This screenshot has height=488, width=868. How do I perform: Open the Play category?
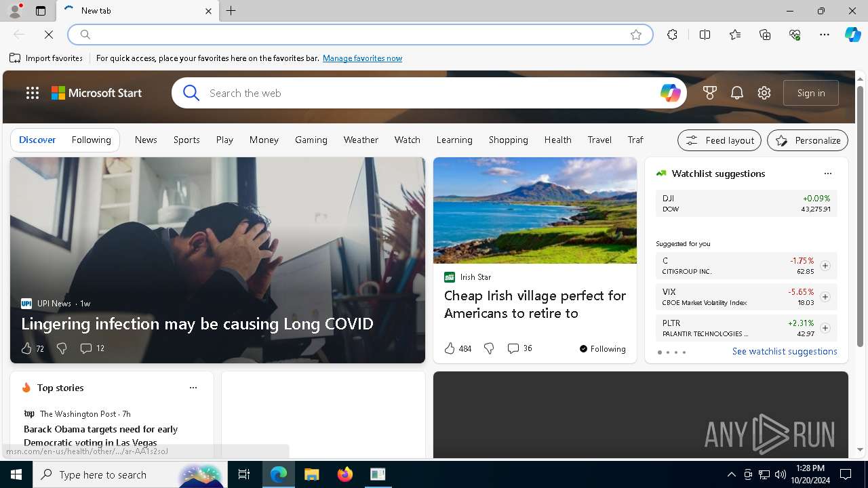[224, 140]
